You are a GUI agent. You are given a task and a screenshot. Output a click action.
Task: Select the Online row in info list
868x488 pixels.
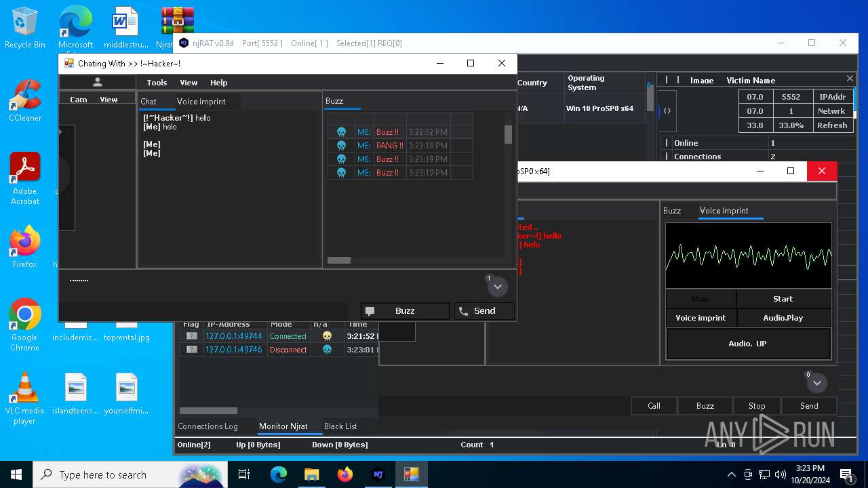click(x=757, y=143)
